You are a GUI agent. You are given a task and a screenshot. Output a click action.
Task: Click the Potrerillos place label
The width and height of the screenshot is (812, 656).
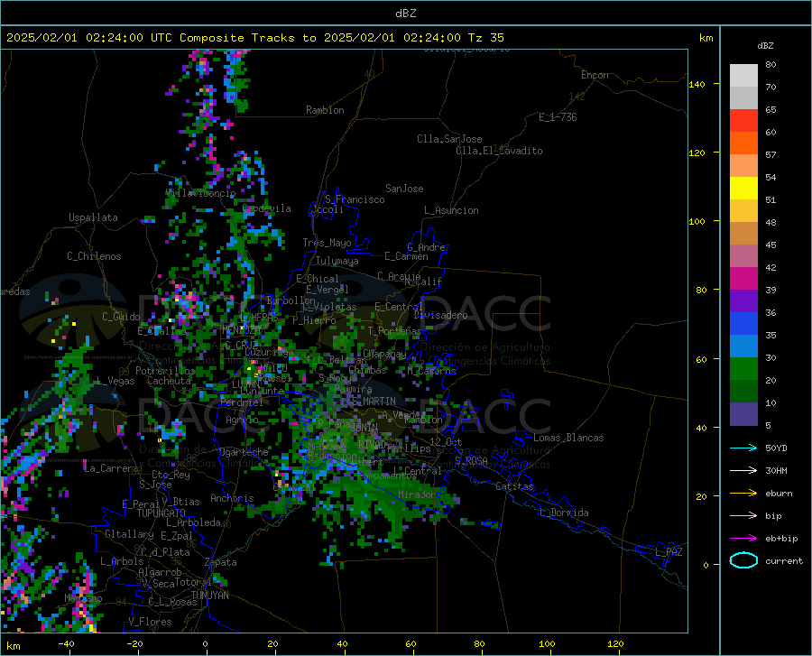[165, 371]
